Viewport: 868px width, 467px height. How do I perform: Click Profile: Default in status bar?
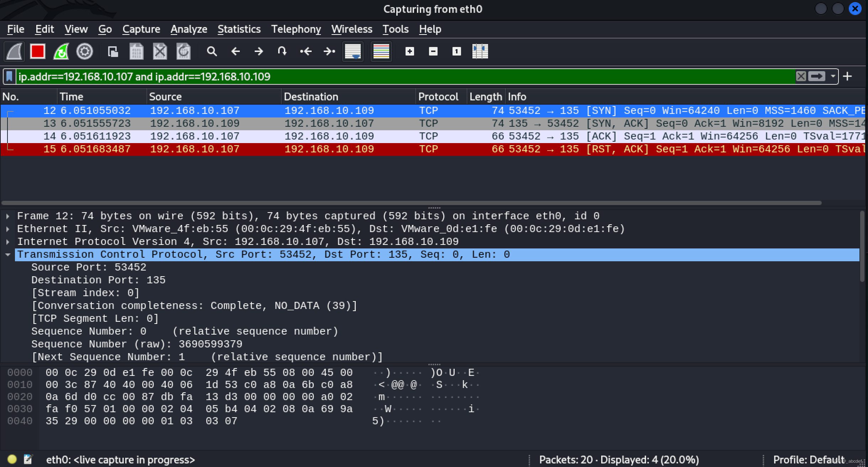click(809, 460)
